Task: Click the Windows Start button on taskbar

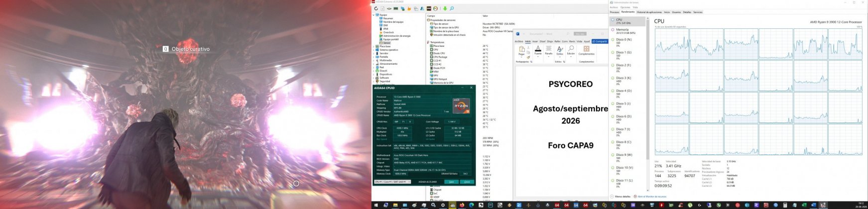Action: pos(376,205)
